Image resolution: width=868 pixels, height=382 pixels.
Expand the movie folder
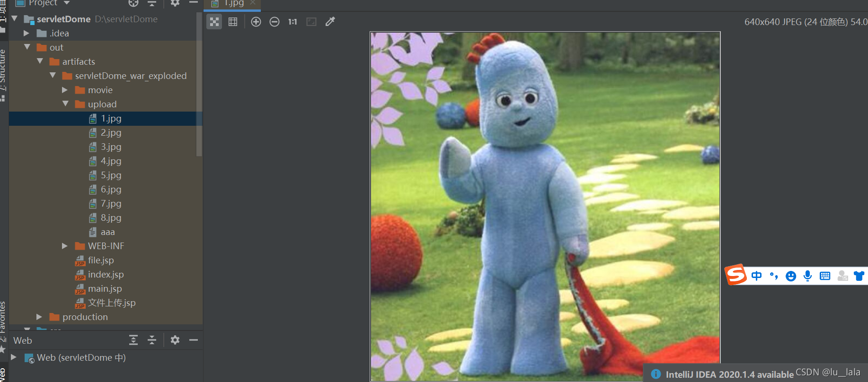click(x=65, y=90)
